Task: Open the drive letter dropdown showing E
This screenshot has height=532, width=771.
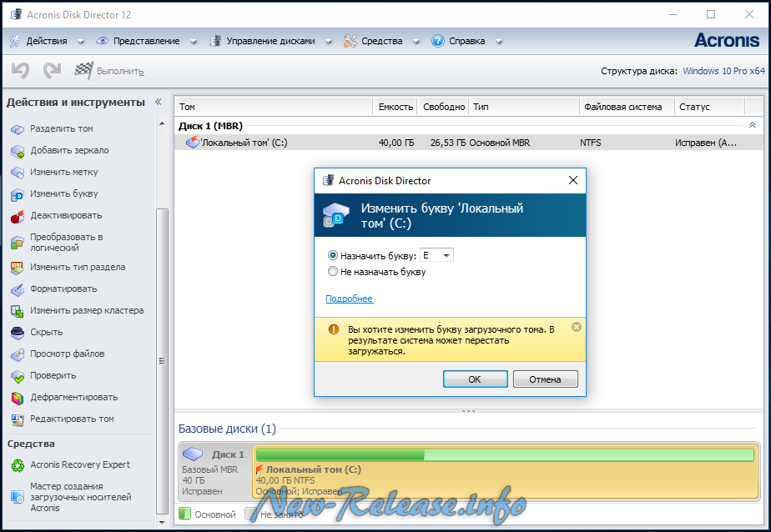Action: (x=436, y=255)
